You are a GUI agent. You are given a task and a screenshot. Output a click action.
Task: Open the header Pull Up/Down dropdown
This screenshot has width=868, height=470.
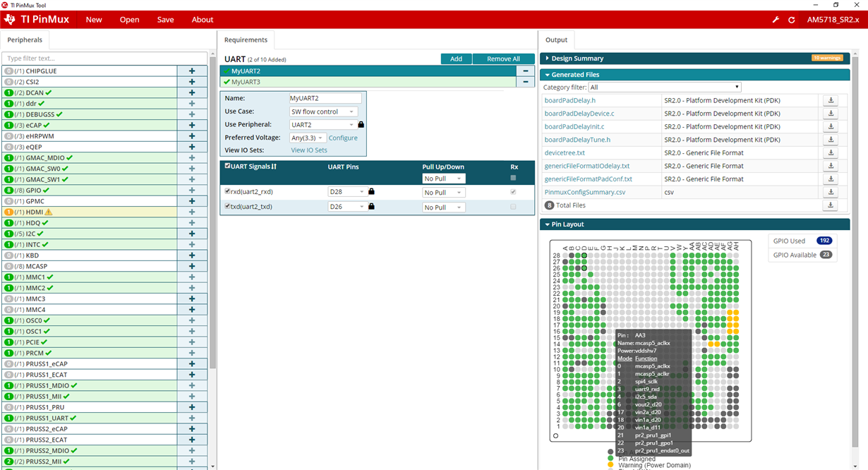(x=444, y=179)
